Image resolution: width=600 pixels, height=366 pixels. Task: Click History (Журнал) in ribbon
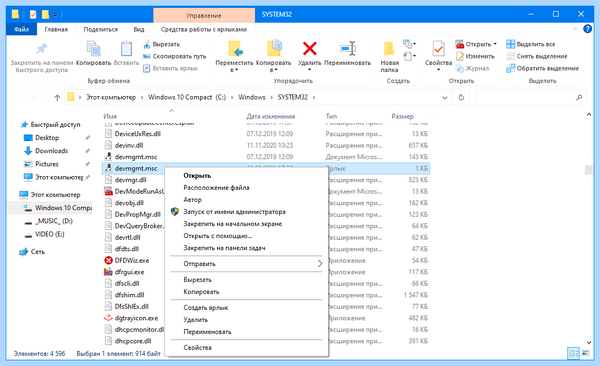[472, 68]
